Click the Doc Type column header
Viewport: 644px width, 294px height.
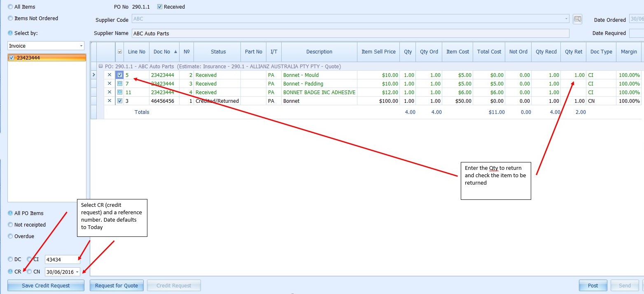coord(601,52)
